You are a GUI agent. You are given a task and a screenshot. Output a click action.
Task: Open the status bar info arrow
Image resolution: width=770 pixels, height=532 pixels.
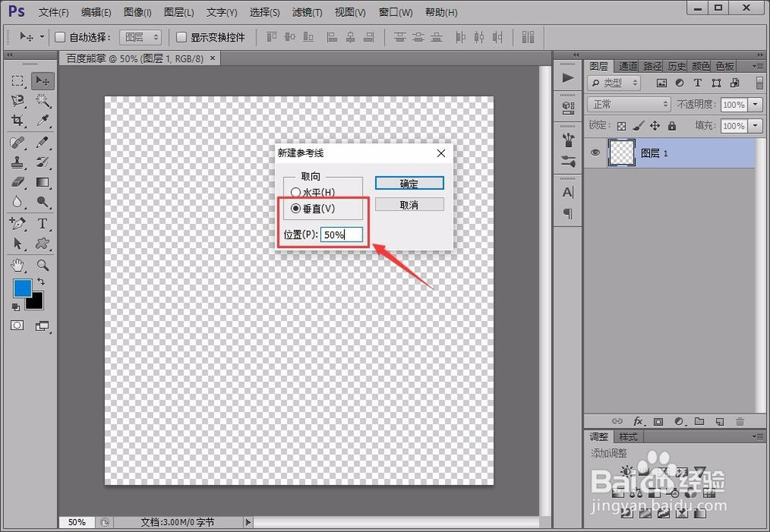(x=248, y=522)
